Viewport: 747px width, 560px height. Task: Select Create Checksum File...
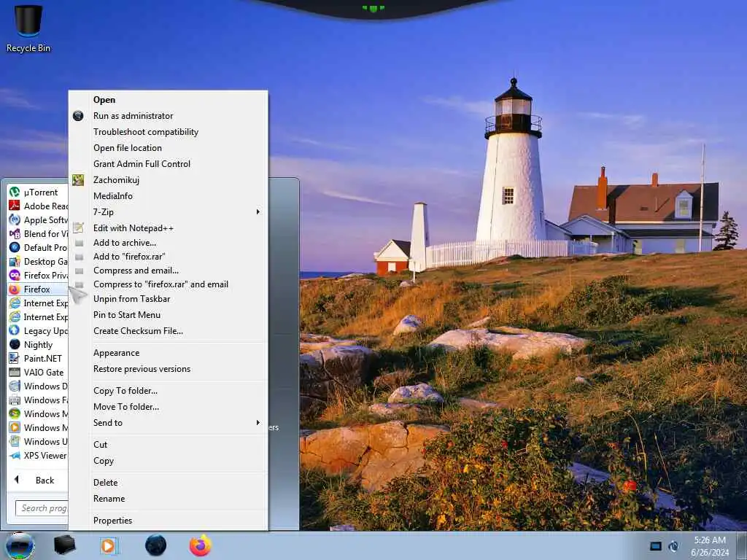coord(138,331)
